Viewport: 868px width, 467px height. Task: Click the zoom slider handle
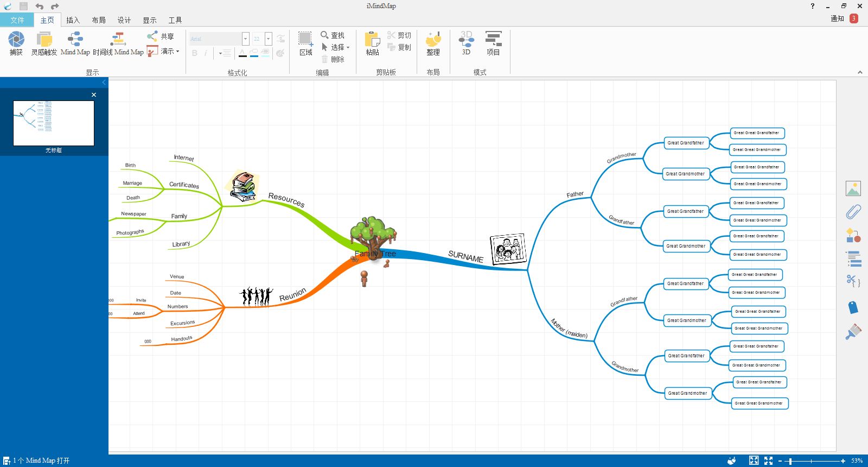[x=790, y=461]
